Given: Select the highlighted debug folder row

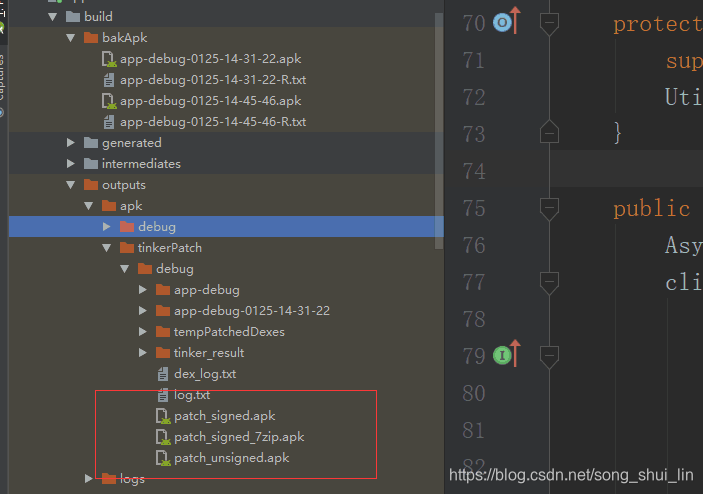Looking at the screenshot, I should click(x=226, y=227).
